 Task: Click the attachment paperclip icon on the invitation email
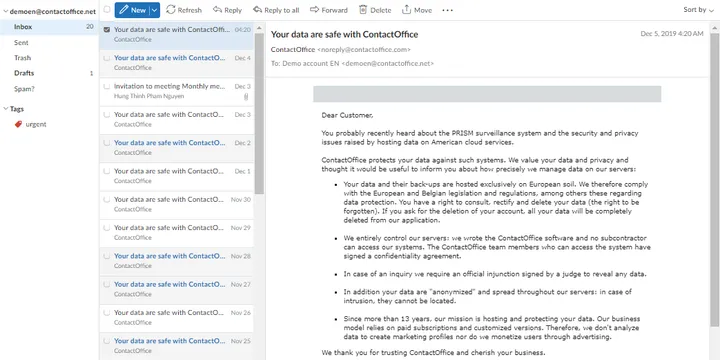point(247,96)
